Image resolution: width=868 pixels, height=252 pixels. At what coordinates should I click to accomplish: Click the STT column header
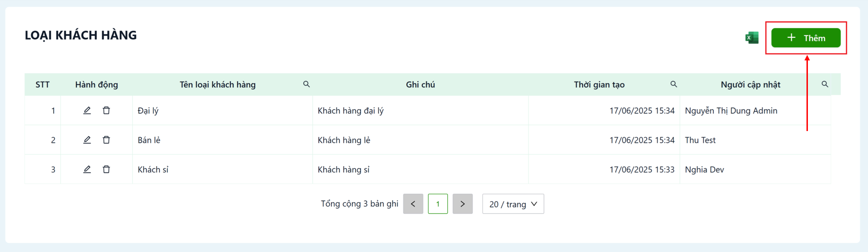pos(42,84)
